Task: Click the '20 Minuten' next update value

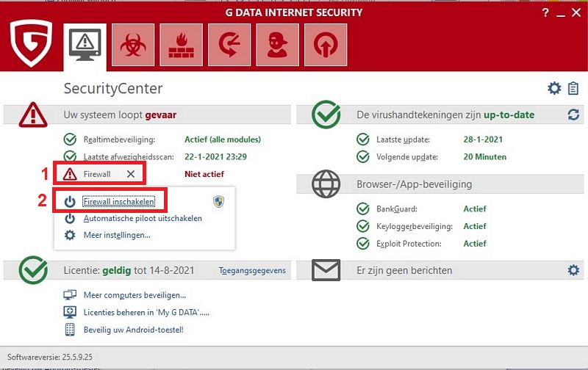Action: (x=485, y=157)
